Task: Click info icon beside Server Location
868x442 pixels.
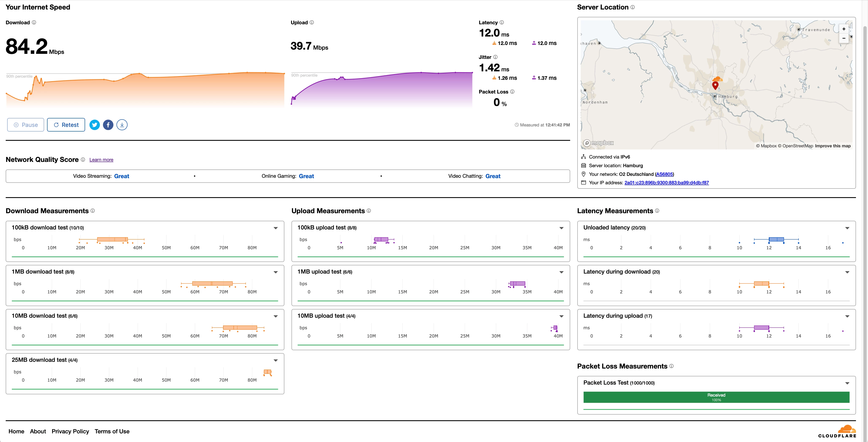Action: pyautogui.click(x=632, y=7)
